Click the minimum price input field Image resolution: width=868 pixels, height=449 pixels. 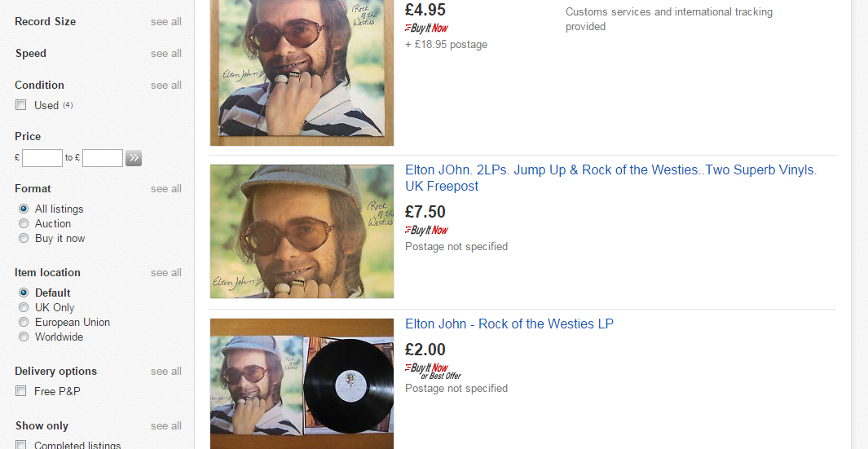(42, 158)
